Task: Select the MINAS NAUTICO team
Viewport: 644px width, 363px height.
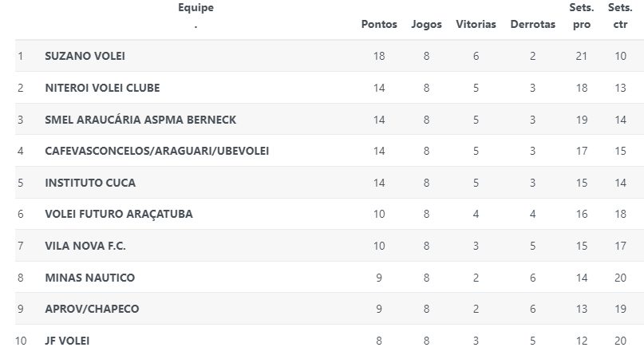Action: point(89,278)
